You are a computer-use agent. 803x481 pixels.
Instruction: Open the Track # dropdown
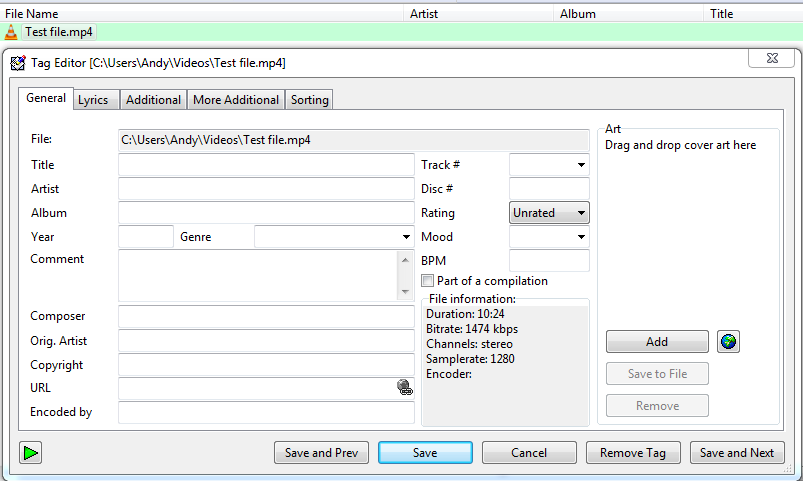581,165
